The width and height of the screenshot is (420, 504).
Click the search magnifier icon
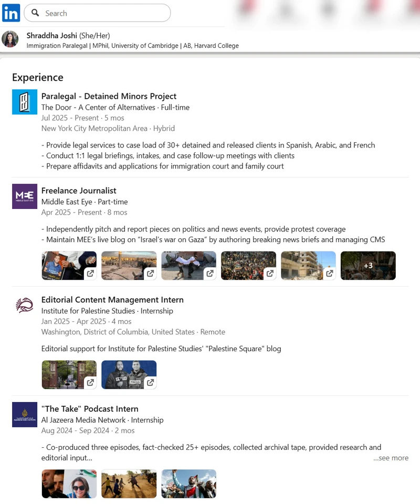click(x=35, y=13)
